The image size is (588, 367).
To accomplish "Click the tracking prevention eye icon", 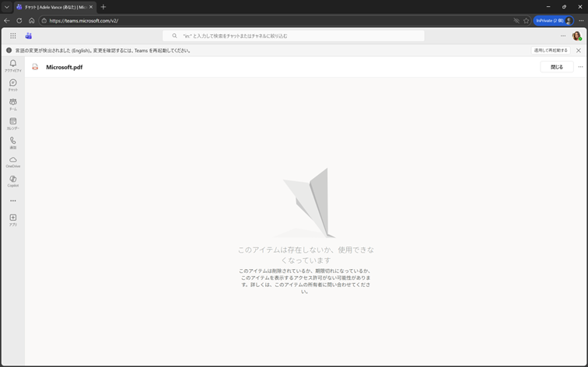I will click(x=516, y=21).
